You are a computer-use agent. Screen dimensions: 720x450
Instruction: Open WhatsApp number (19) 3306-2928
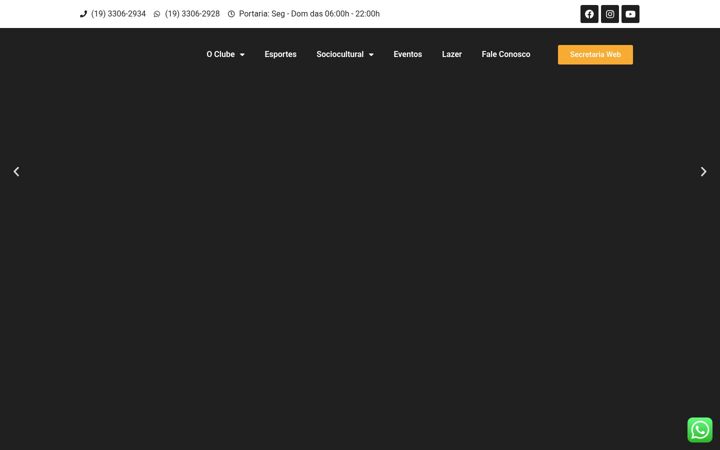click(x=192, y=14)
